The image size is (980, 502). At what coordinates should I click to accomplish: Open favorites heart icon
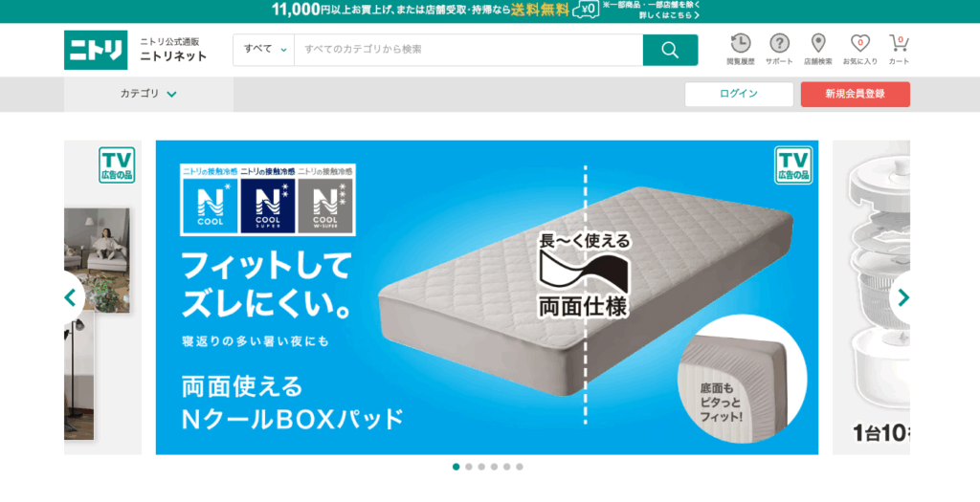click(x=860, y=43)
